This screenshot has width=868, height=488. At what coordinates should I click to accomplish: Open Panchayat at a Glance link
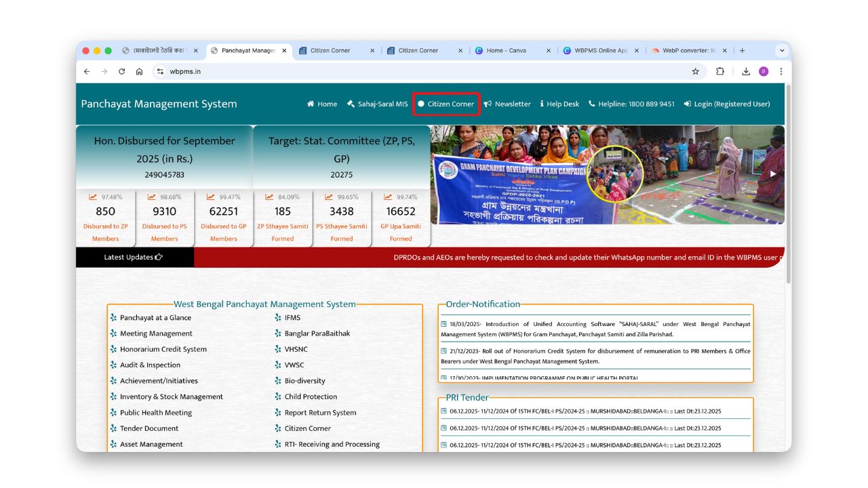click(155, 318)
